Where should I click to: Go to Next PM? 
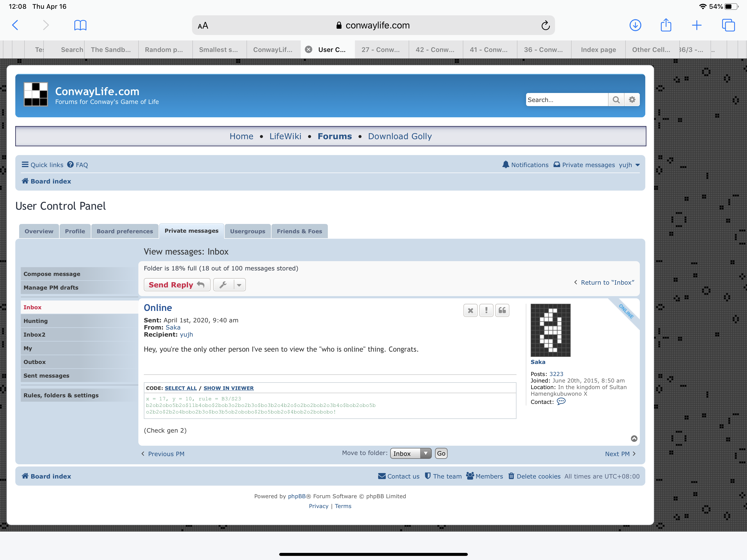tap(620, 454)
